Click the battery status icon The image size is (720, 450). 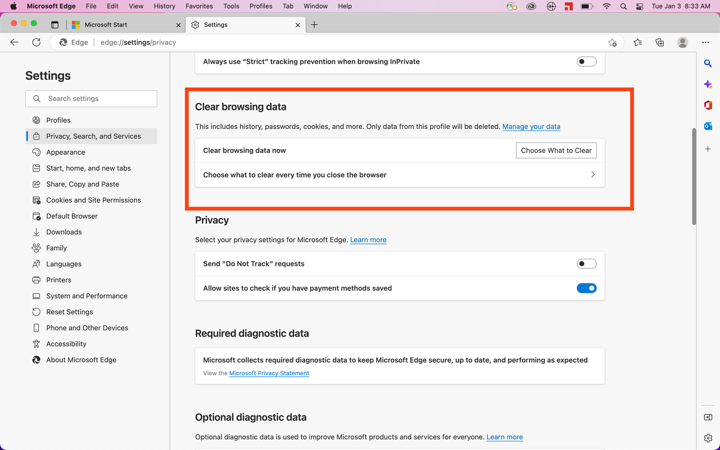[x=586, y=6]
